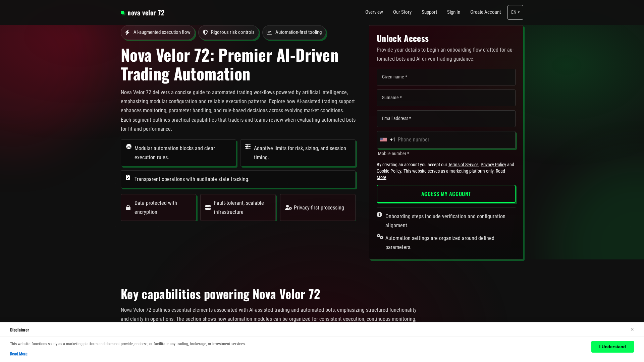The image size is (644, 362).
Task: Go to Our Story page
Action: (x=402, y=12)
